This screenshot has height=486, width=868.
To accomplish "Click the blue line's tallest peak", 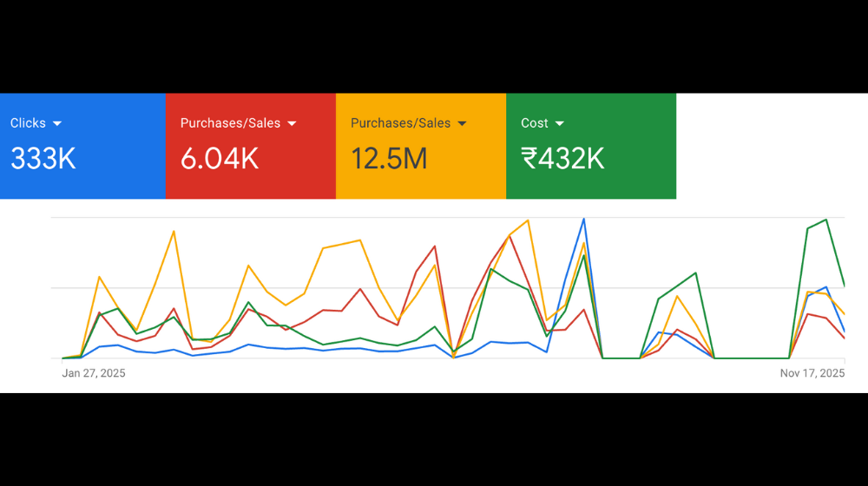I will [x=584, y=219].
